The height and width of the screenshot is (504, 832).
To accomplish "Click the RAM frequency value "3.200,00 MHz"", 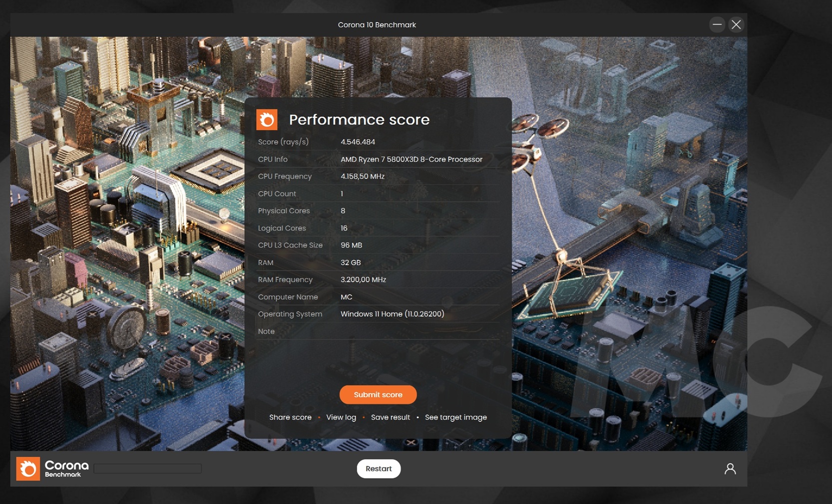I will point(363,279).
